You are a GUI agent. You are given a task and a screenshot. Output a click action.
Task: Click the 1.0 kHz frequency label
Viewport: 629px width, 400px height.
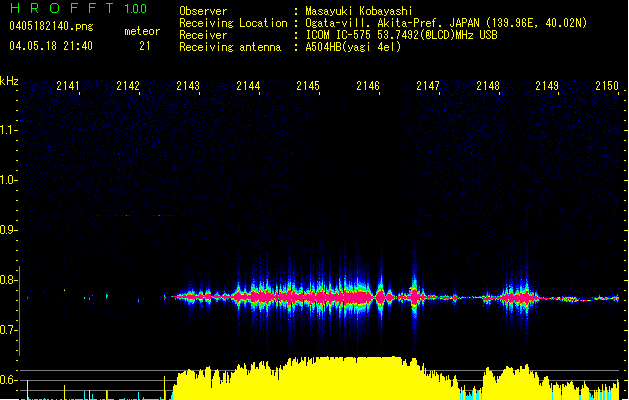tap(7, 180)
